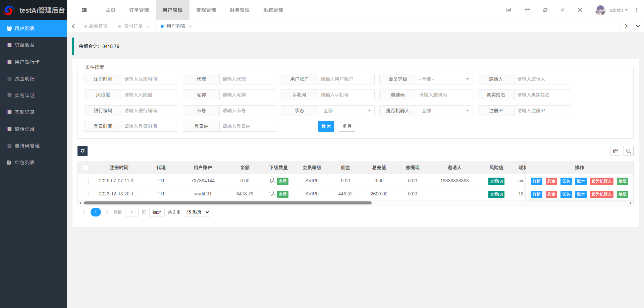Open the 状态 filter dropdown
Image resolution: width=644 pixels, height=308 pixels.
tap(346, 111)
